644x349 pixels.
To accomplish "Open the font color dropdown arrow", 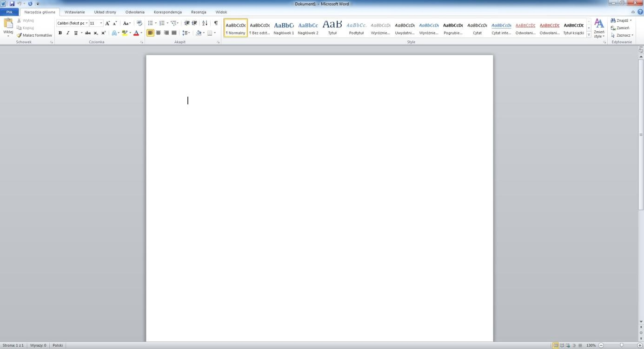I will tap(141, 33).
